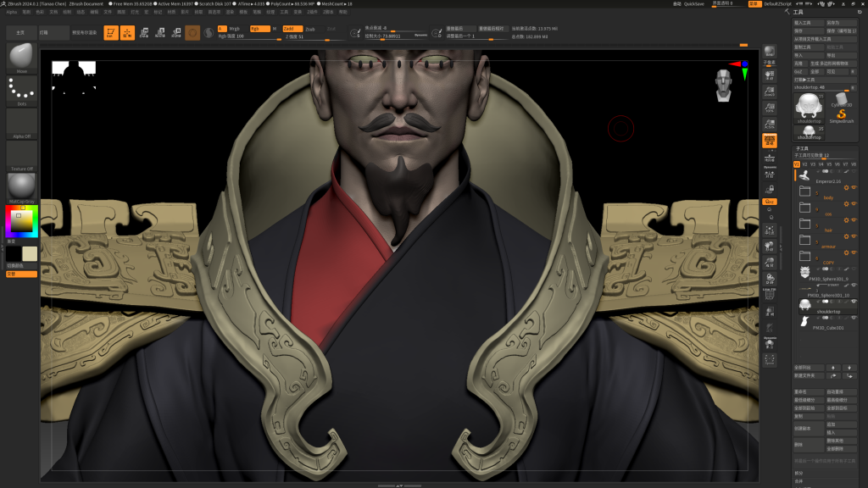Click the BPR render icon in right shelf
The height and width of the screenshot is (488, 868).
pyautogui.click(x=770, y=53)
